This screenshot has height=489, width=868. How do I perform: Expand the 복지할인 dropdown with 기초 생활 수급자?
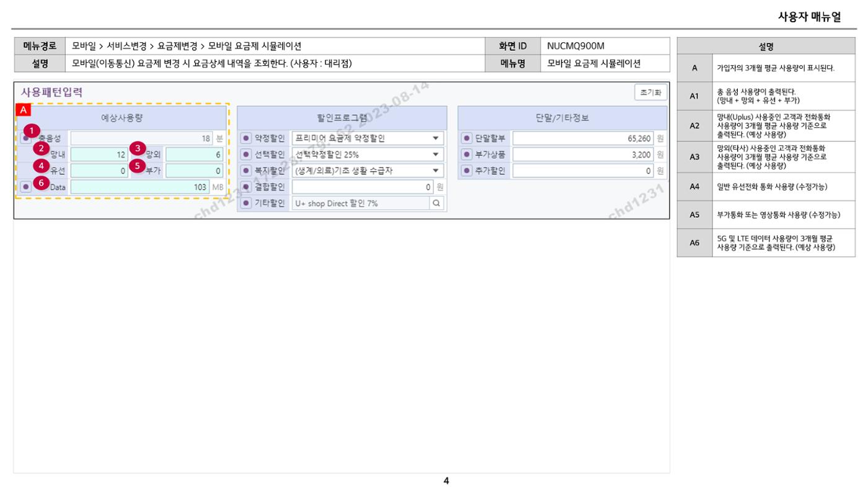pos(368,171)
